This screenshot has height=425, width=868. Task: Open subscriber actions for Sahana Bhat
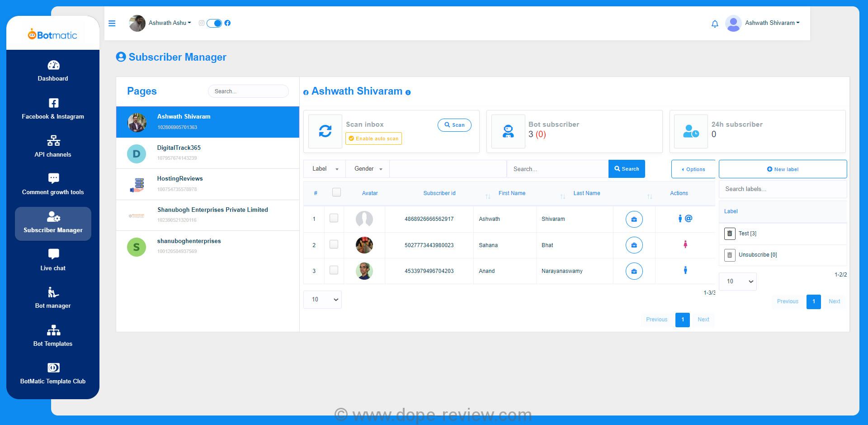[634, 245]
